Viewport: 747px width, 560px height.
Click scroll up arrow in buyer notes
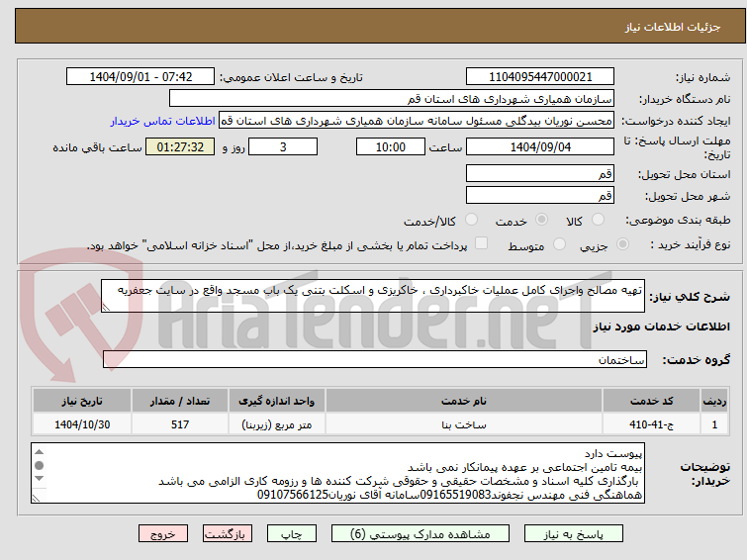39,452
